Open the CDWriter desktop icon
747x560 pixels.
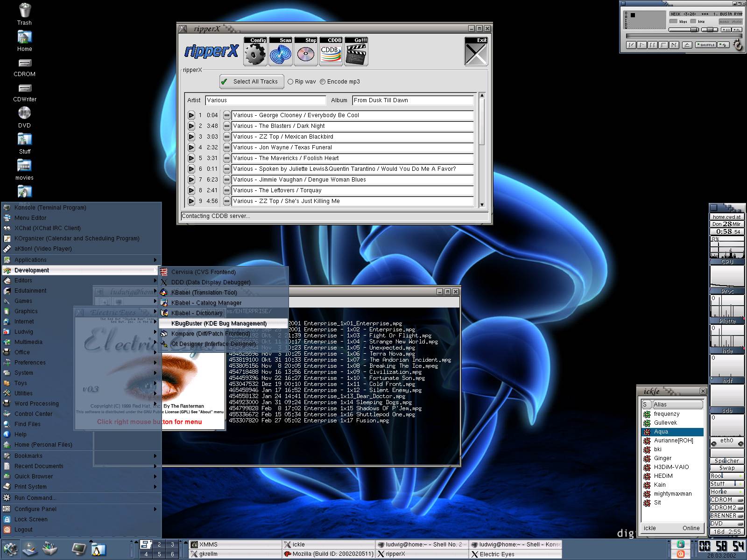coord(24,92)
